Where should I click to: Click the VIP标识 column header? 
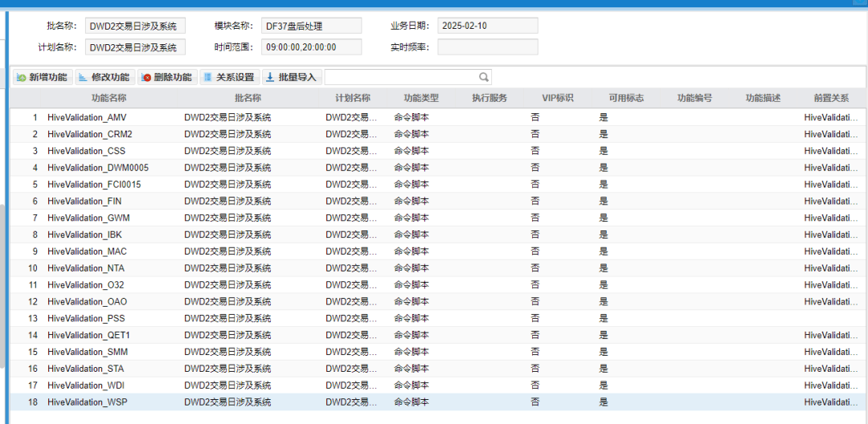click(x=558, y=99)
